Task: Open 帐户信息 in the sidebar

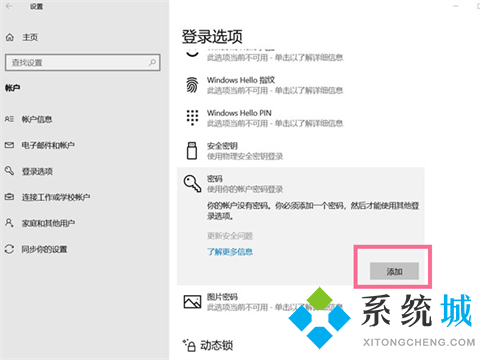Action: click(37, 119)
